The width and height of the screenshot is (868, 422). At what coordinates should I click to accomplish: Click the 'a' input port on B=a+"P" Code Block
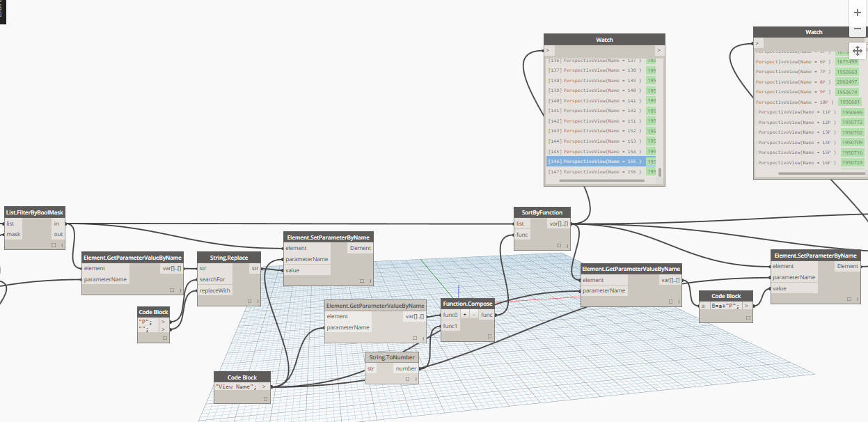pyautogui.click(x=704, y=305)
